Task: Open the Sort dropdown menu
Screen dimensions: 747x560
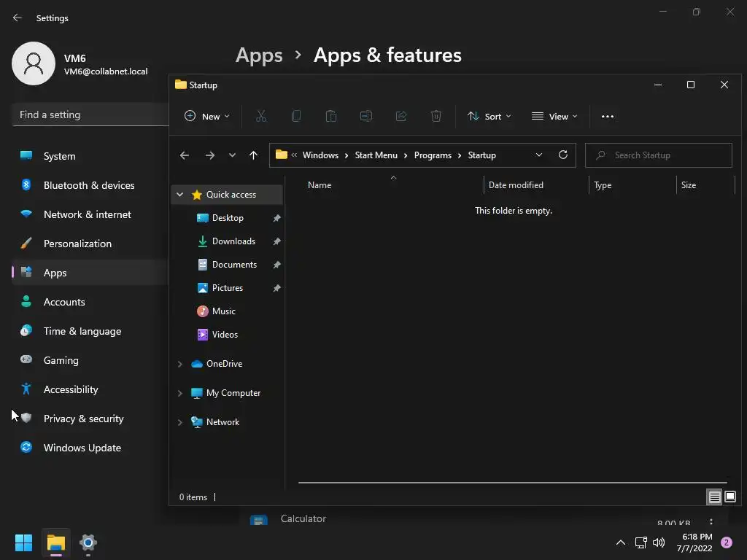Action: click(x=489, y=117)
